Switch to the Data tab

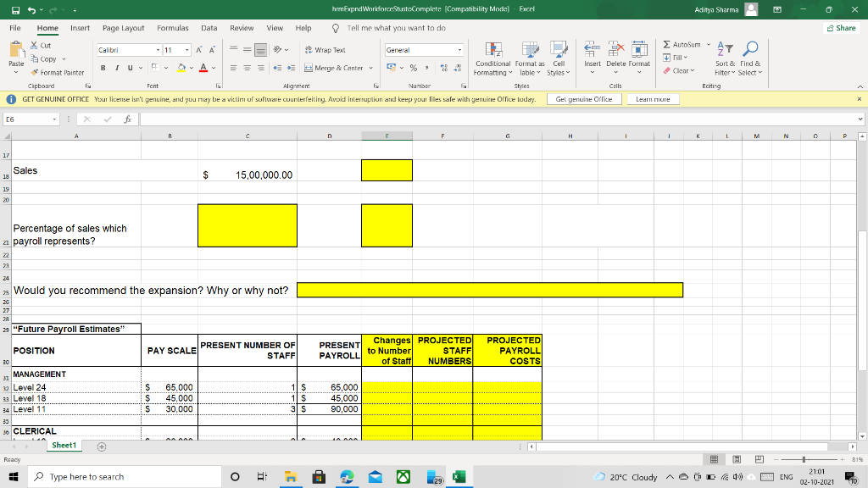[x=209, y=28]
